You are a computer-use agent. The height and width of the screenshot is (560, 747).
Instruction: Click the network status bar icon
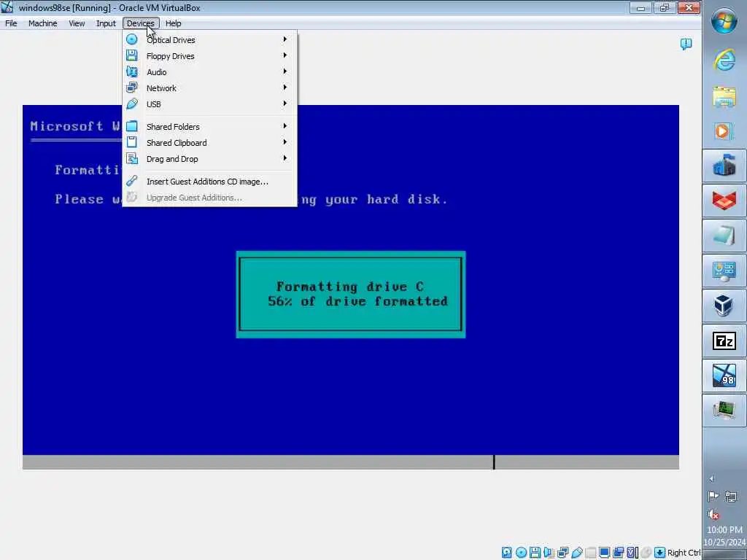pyautogui.click(x=562, y=553)
